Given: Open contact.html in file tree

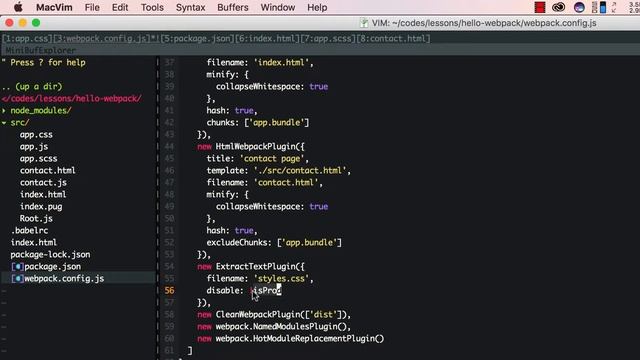Looking at the screenshot, I should [x=47, y=171].
